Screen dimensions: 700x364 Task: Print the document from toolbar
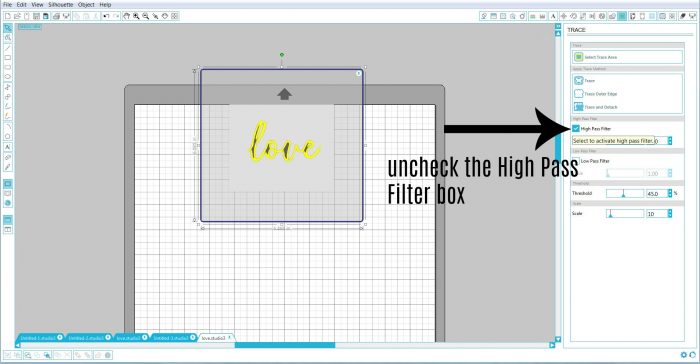[56, 16]
